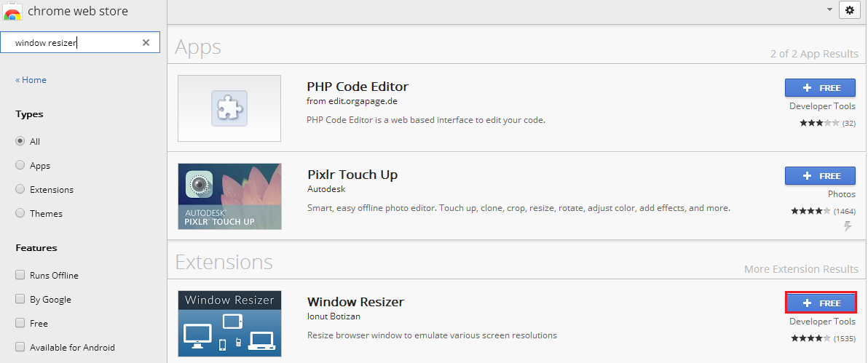This screenshot has height=363, width=868.
Task: Click the PHP Code Editor puzzle piece thumbnail
Action: click(229, 108)
